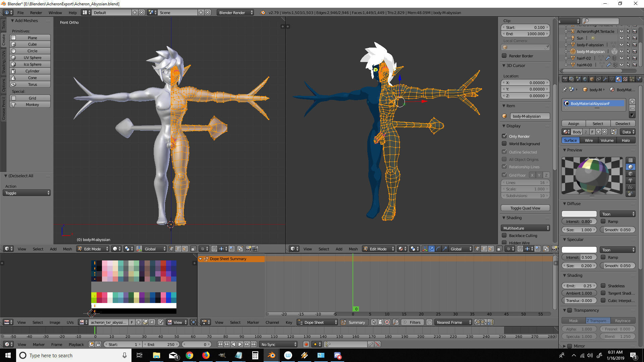This screenshot has height=362, width=644.
Task: Click the Mesh Data triangle properties tab
Action: (612, 79)
